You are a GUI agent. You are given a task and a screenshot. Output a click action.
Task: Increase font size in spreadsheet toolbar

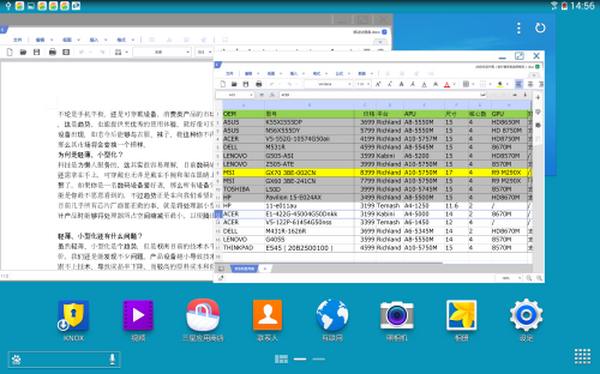point(378,84)
